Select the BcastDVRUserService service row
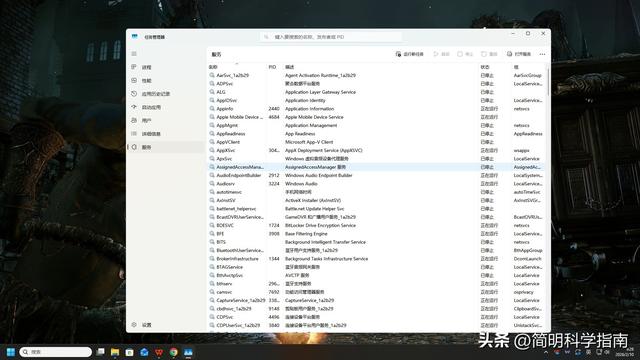Viewport: 640px width, 360px height. (x=376, y=217)
